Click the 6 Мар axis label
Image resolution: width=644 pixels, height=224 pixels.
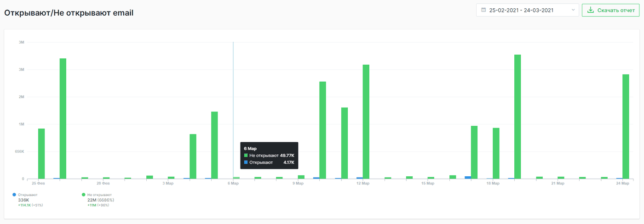coord(233,184)
